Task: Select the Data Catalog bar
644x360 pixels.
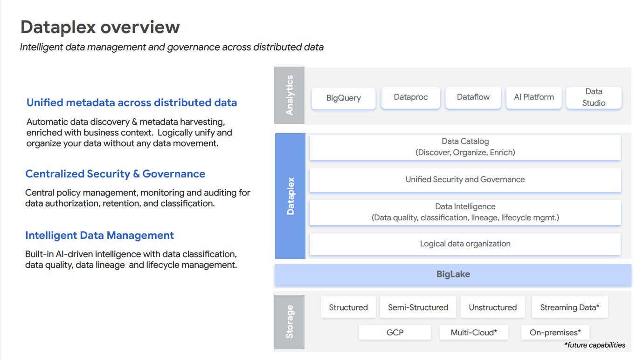Action: click(x=465, y=147)
